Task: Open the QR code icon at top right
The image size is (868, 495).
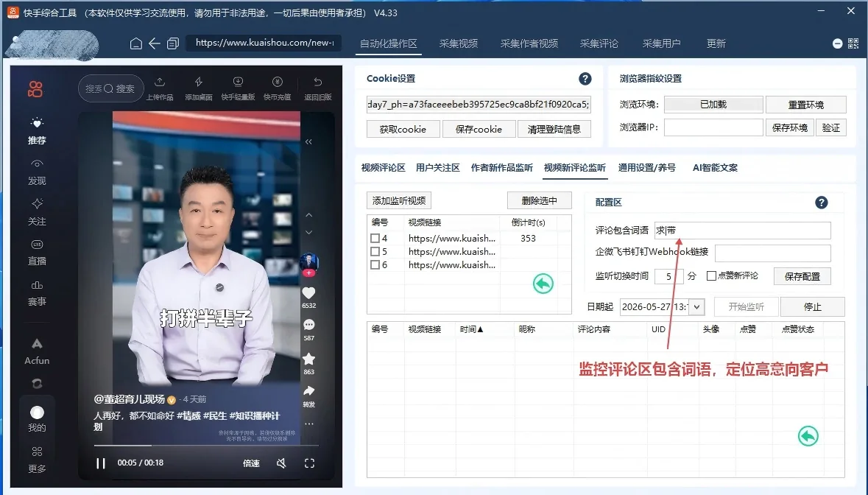Action: (x=853, y=43)
